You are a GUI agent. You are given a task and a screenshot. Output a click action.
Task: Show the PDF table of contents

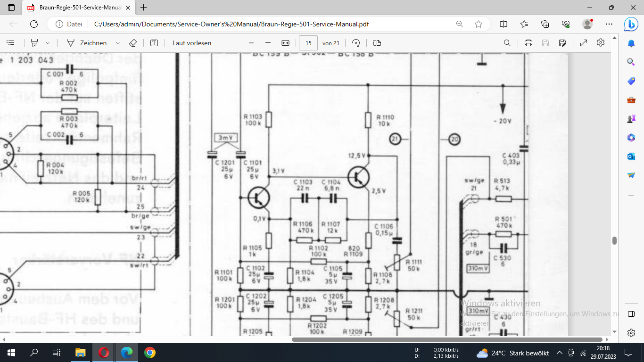10,43
